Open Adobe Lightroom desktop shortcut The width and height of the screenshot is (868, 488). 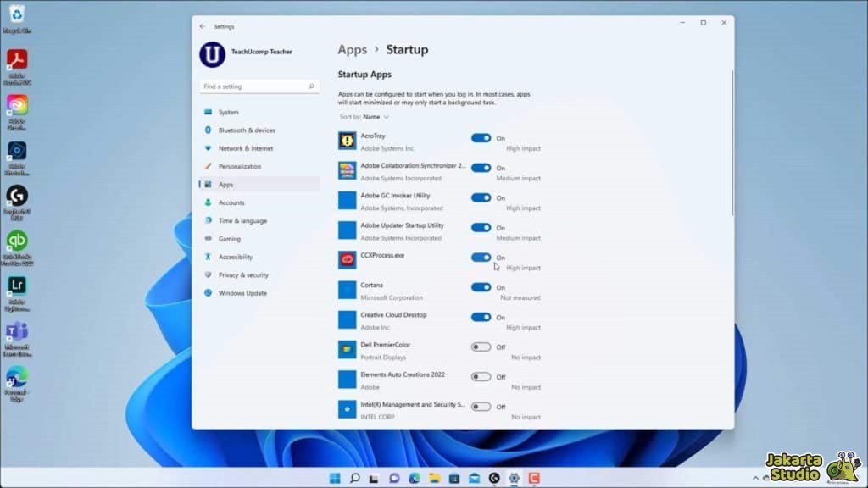click(17, 292)
